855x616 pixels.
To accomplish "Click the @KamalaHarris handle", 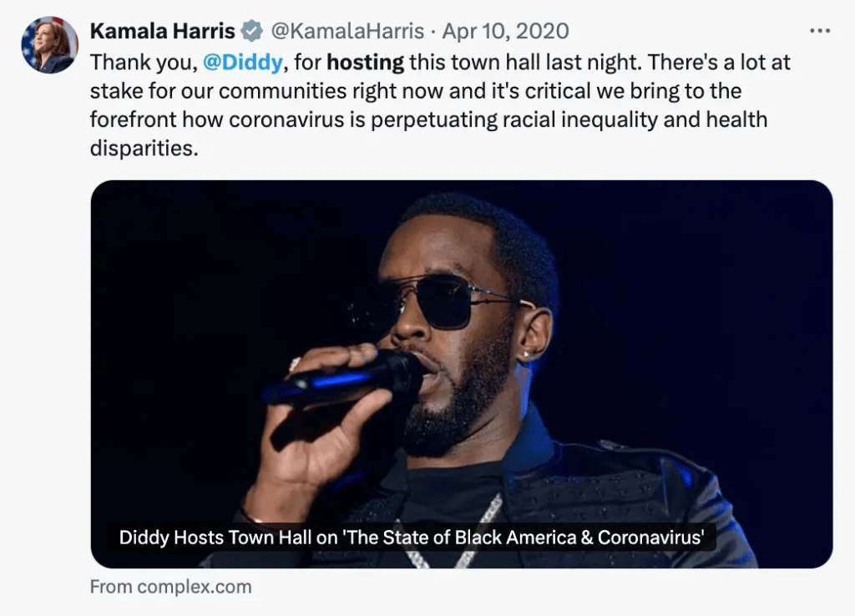I will [x=348, y=32].
